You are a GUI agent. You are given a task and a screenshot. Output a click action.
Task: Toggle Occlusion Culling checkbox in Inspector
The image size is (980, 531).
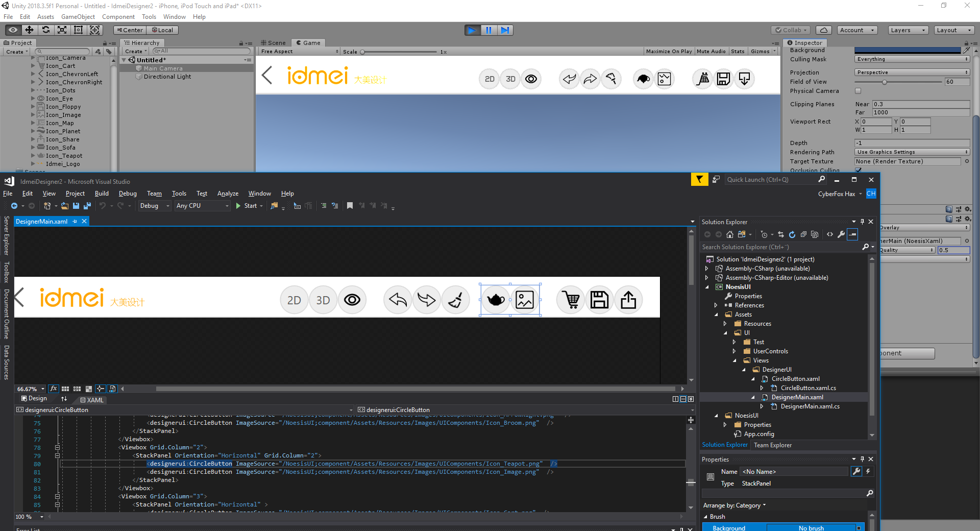click(858, 170)
